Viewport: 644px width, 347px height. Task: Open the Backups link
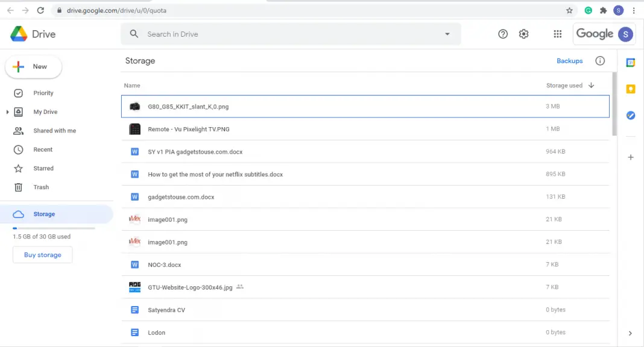[x=569, y=61]
